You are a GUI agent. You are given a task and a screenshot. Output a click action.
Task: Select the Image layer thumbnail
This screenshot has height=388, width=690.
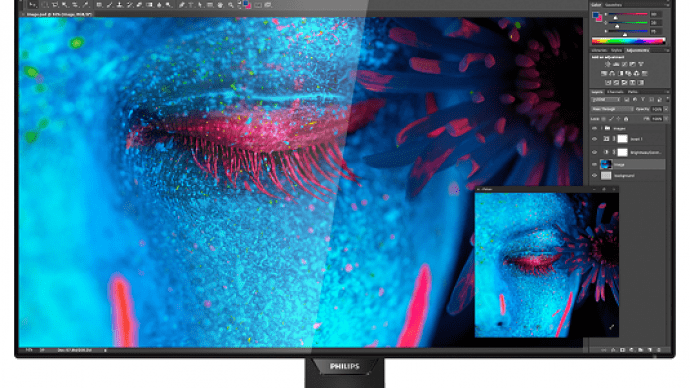606,165
